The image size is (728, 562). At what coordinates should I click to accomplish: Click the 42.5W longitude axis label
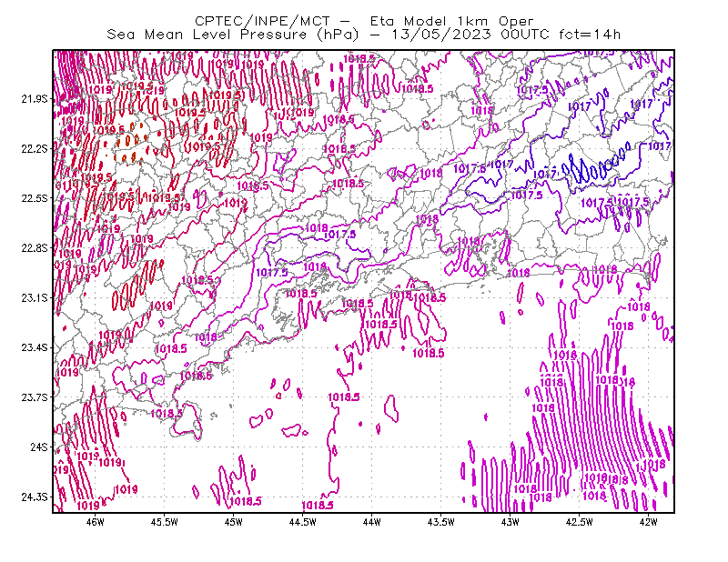point(579,522)
